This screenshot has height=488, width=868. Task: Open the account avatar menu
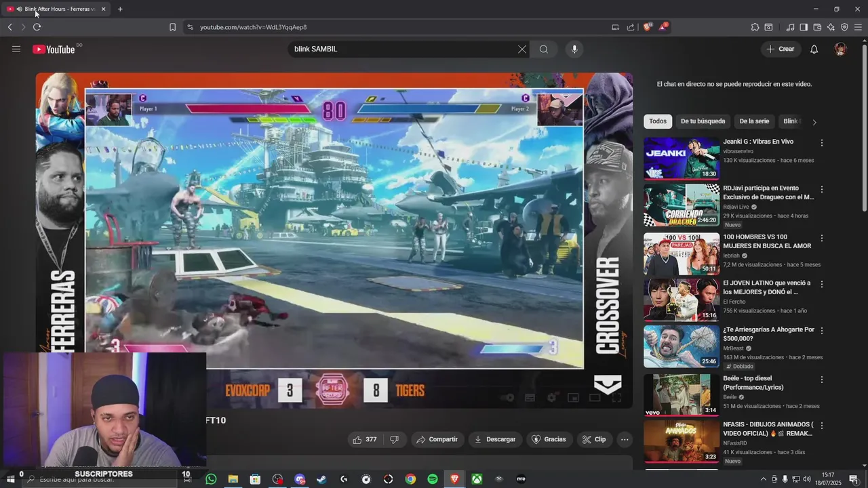841,49
